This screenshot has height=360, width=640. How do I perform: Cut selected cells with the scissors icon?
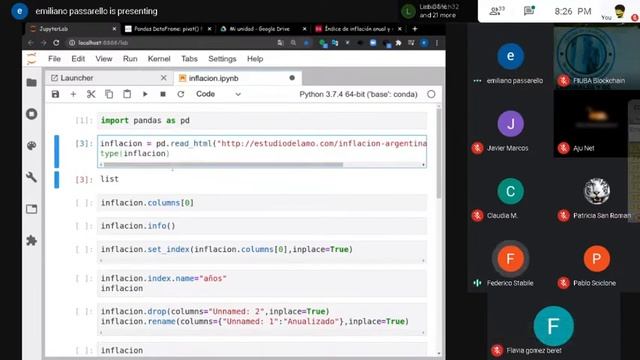(91, 94)
